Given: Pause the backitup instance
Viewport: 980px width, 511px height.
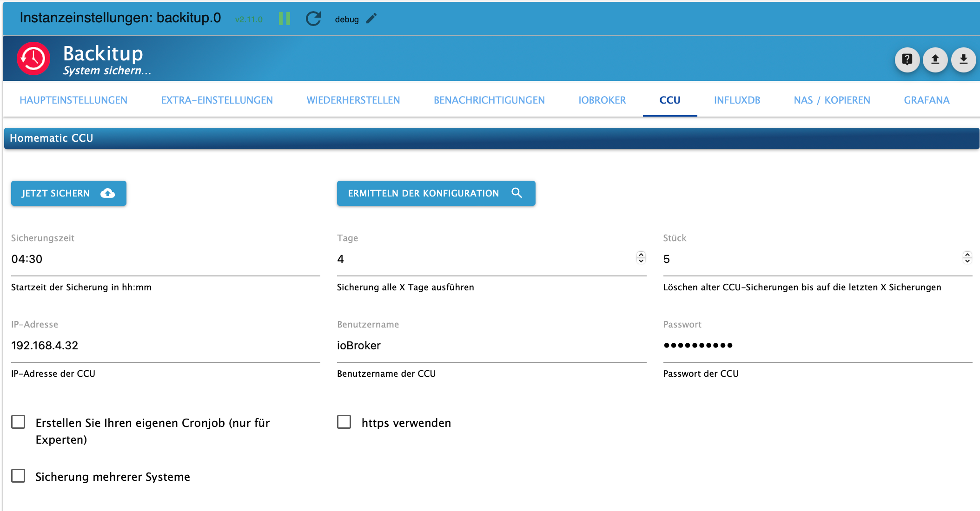Looking at the screenshot, I should pyautogui.click(x=285, y=19).
